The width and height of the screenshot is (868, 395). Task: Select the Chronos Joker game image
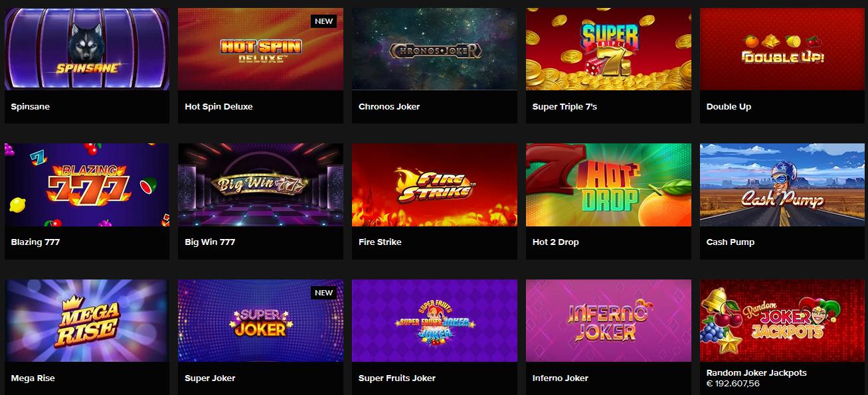(x=434, y=49)
